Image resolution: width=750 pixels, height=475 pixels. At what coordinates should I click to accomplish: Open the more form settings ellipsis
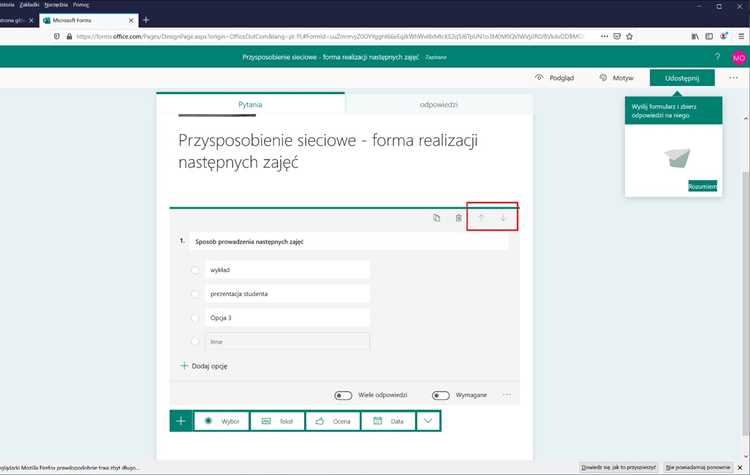pos(733,77)
